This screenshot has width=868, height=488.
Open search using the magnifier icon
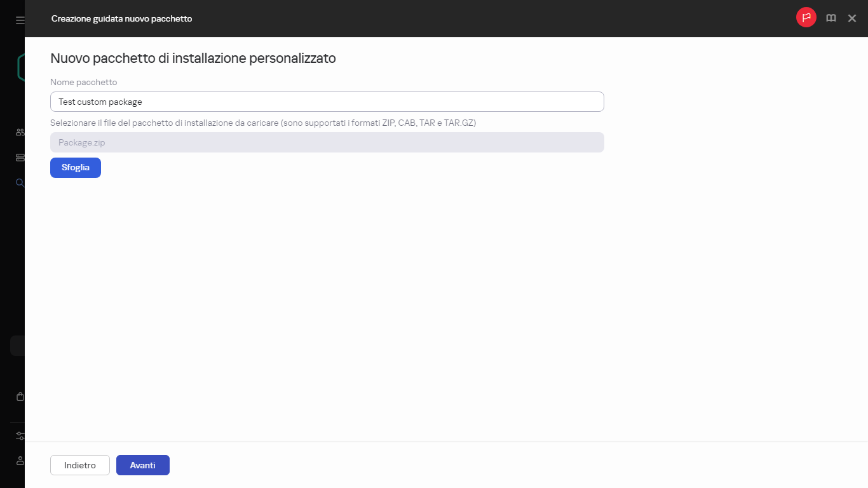pos(18,182)
